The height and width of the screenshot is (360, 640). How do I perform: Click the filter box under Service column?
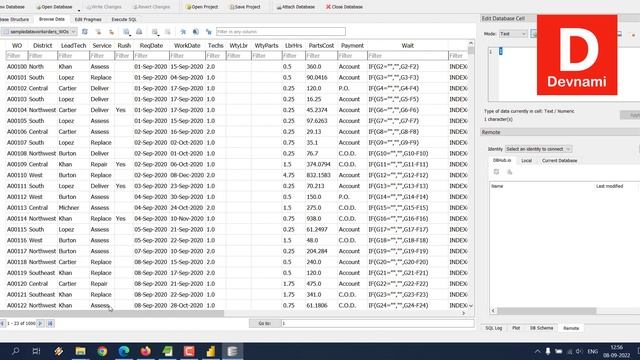click(102, 56)
